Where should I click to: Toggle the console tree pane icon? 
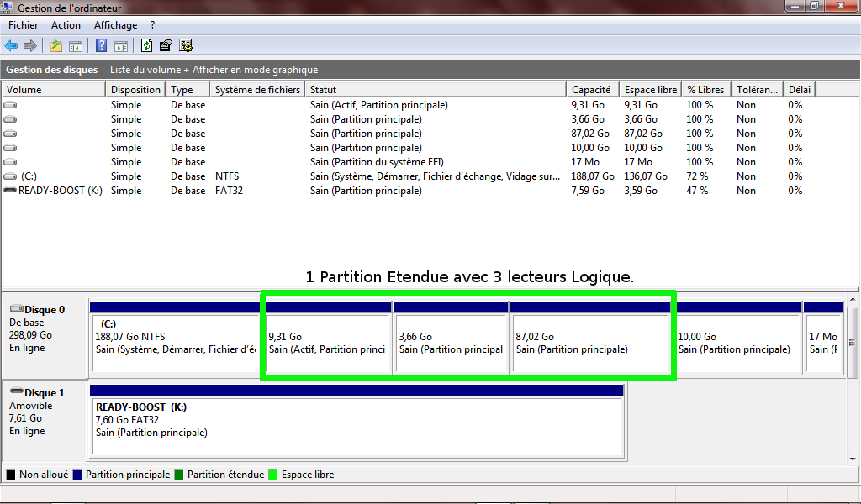click(x=76, y=45)
